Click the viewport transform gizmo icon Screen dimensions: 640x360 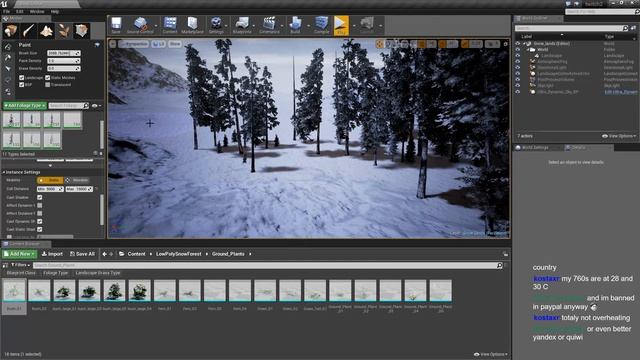(x=380, y=44)
